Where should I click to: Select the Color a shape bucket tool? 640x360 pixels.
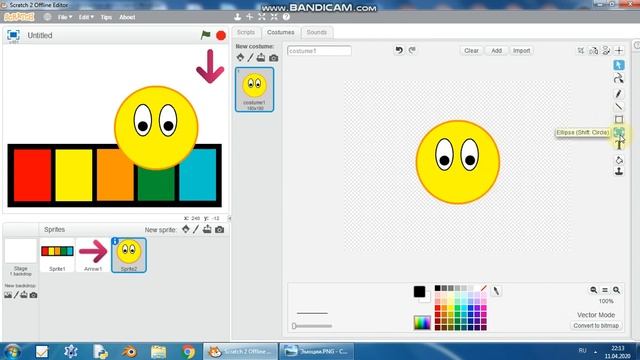click(x=619, y=160)
